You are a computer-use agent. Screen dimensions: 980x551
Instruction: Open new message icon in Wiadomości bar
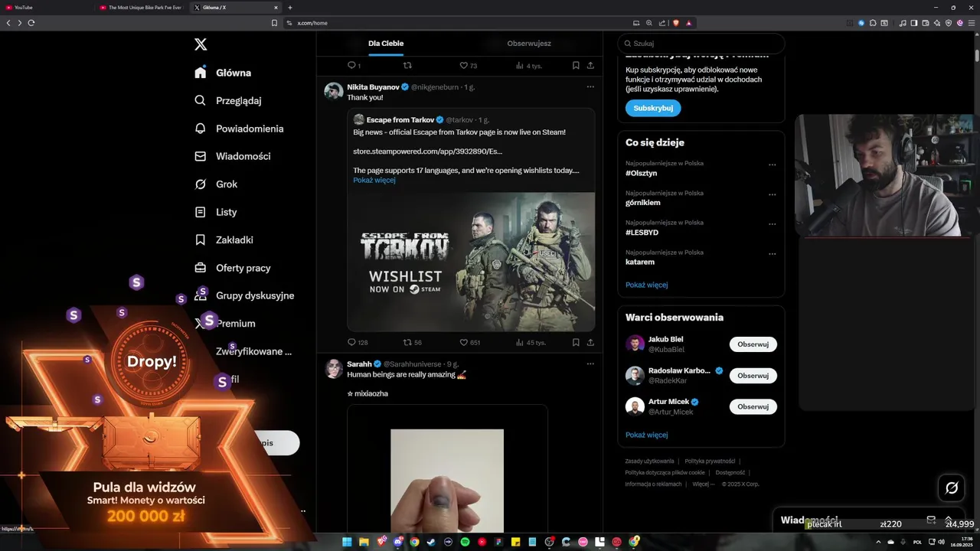pos(931,520)
